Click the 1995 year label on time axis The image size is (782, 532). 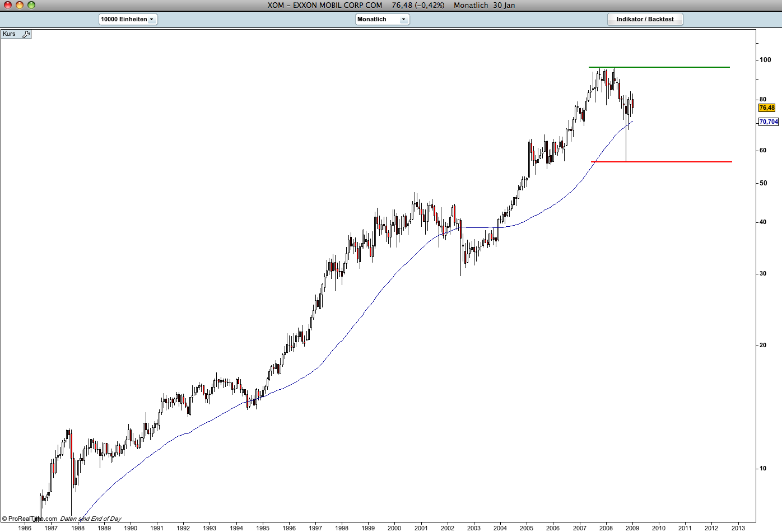coord(263,528)
